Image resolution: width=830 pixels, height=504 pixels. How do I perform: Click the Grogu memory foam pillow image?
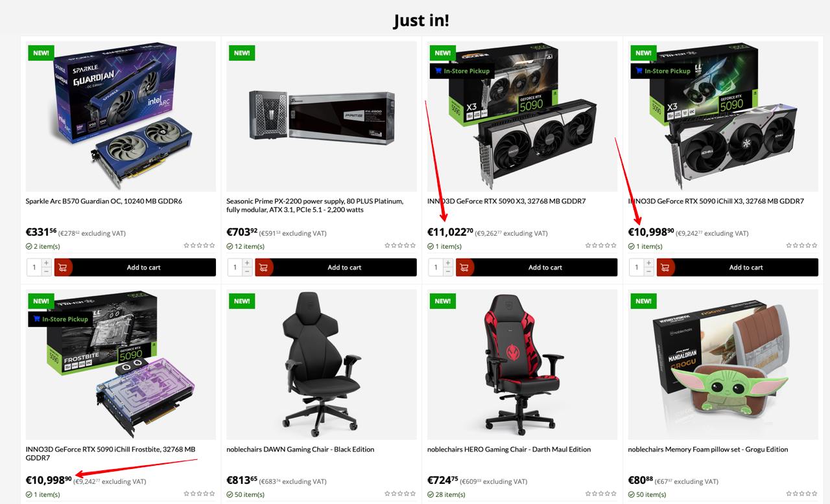[x=723, y=365]
